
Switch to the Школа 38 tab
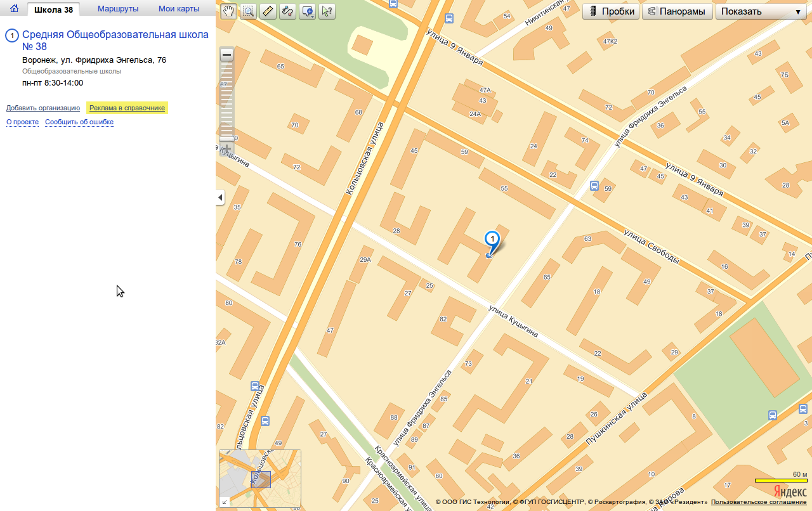point(54,9)
